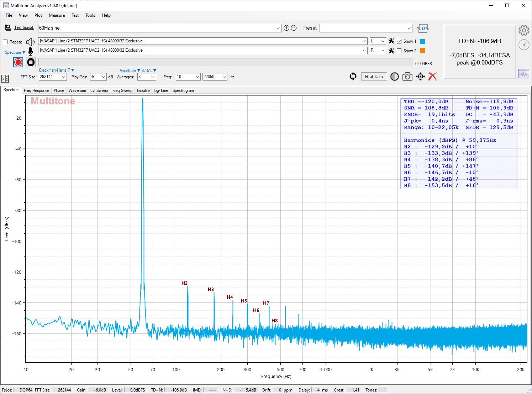Open the Play Gain -6 dropdown
Screen dimensions: 532x394
coord(104,77)
